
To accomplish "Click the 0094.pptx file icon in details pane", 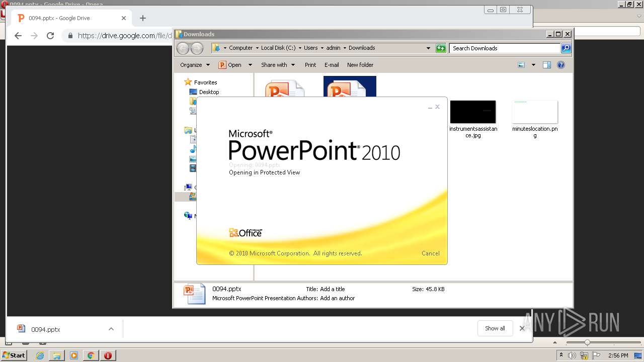I will 195,294.
